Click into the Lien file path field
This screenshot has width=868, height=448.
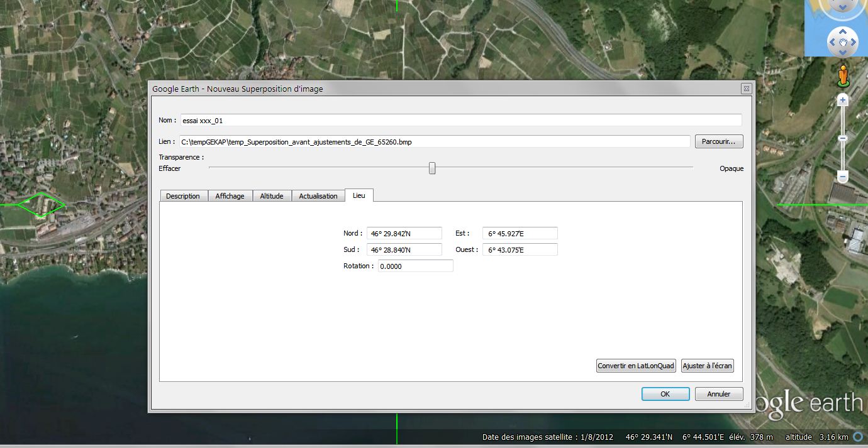click(x=434, y=141)
